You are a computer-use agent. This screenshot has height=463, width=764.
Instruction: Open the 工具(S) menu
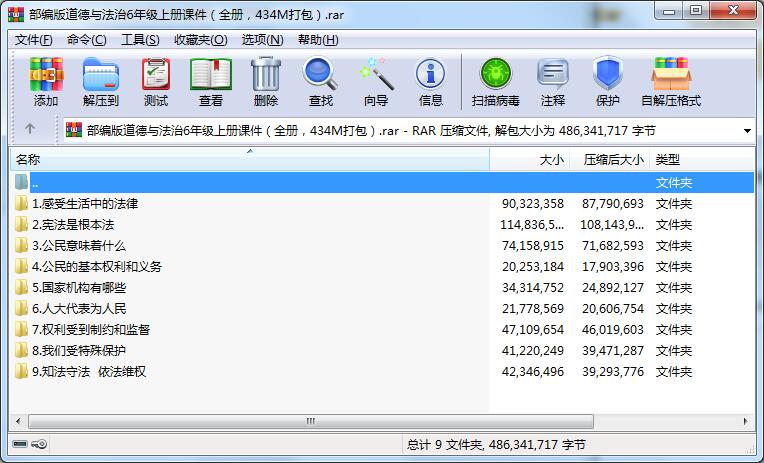140,40
